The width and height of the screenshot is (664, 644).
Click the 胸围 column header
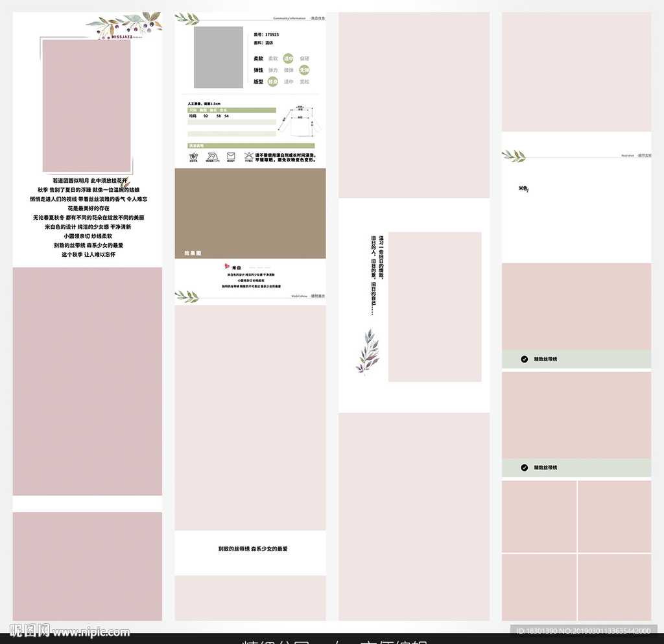[203, 110]
